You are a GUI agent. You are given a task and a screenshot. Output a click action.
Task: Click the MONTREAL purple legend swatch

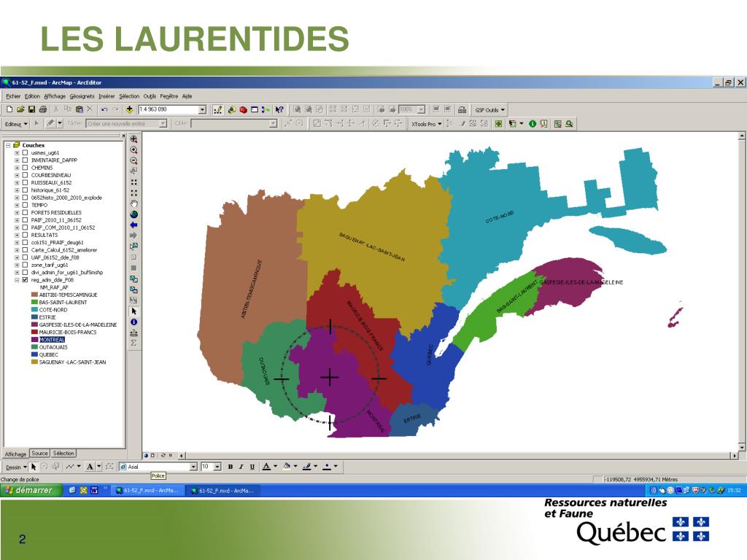(x=34, y=340)
